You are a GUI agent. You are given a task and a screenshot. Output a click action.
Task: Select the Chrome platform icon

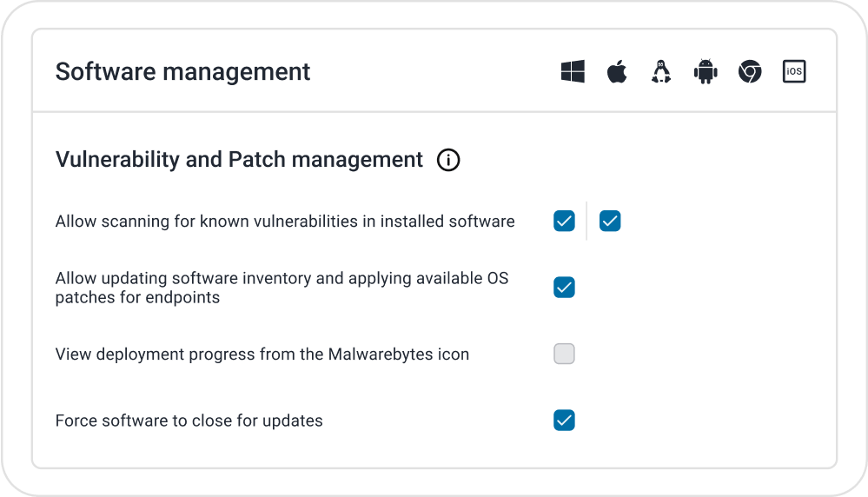click(750, 71)
